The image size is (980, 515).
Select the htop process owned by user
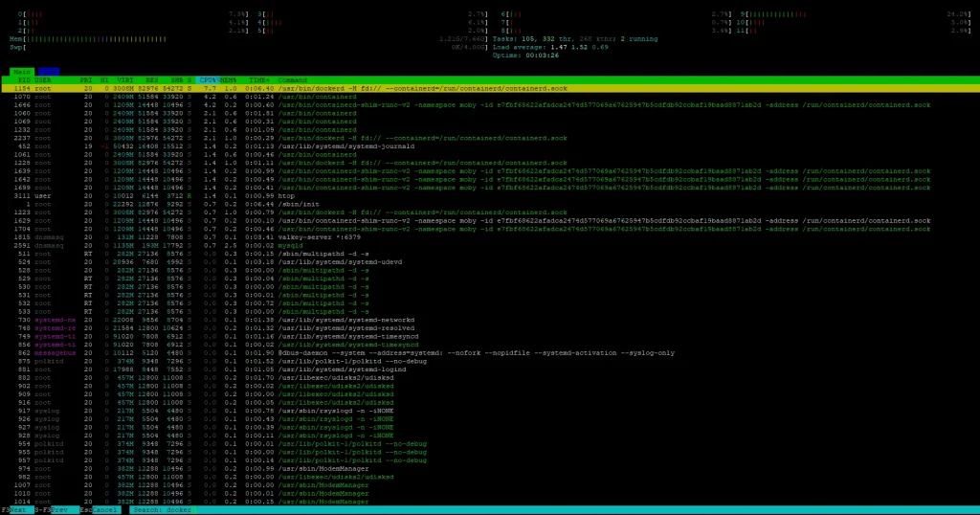click(x=490, y=195)
